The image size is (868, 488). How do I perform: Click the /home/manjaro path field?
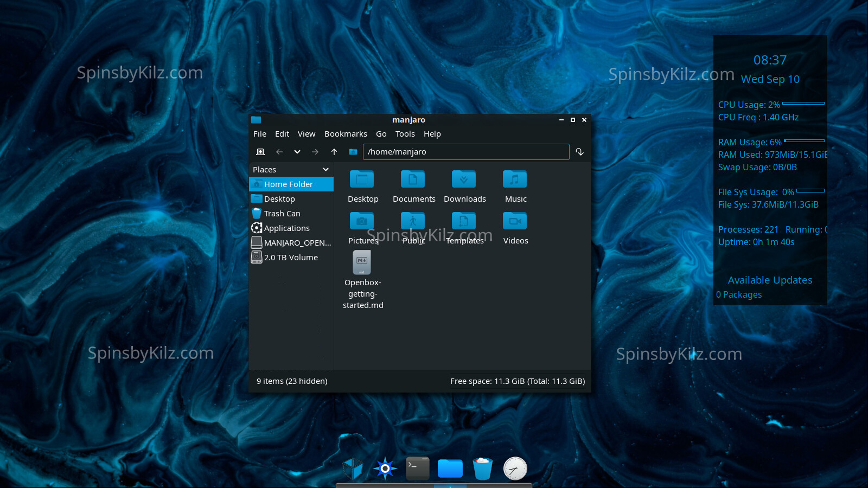point(465,152)
